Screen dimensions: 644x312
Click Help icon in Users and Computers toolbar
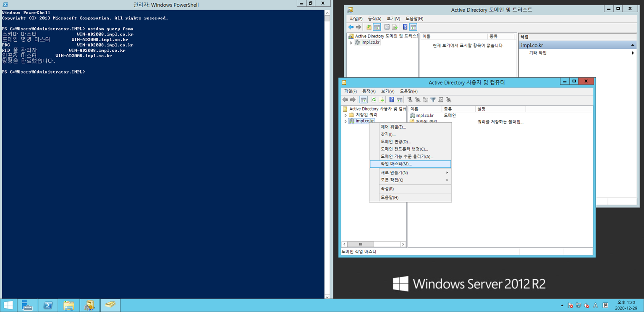point(392,100)
